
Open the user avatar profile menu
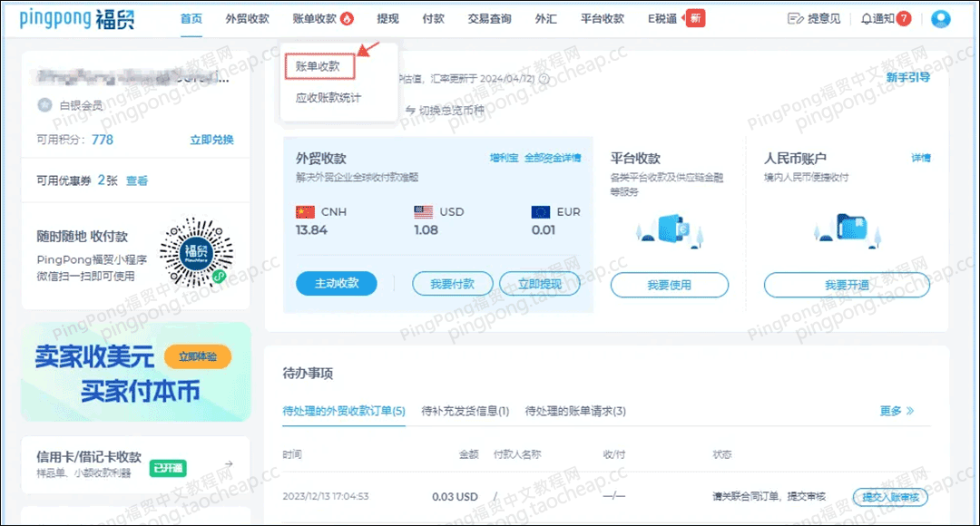[x=941, y=19]
